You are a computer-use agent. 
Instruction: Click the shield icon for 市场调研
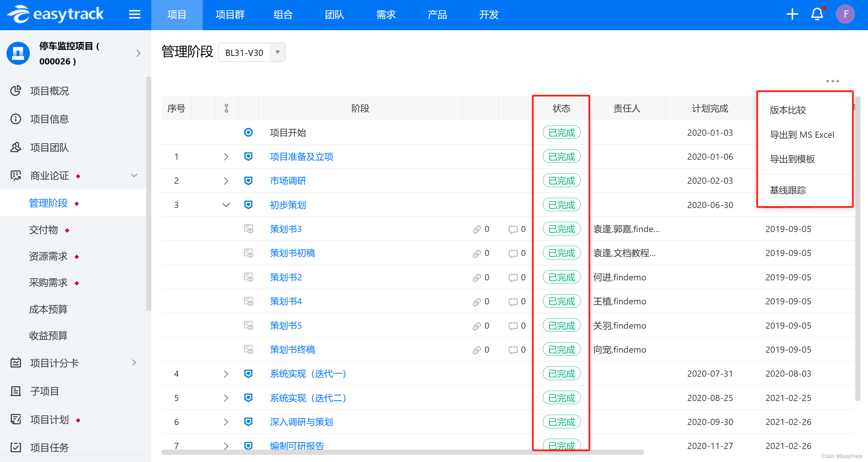point(248,181)
